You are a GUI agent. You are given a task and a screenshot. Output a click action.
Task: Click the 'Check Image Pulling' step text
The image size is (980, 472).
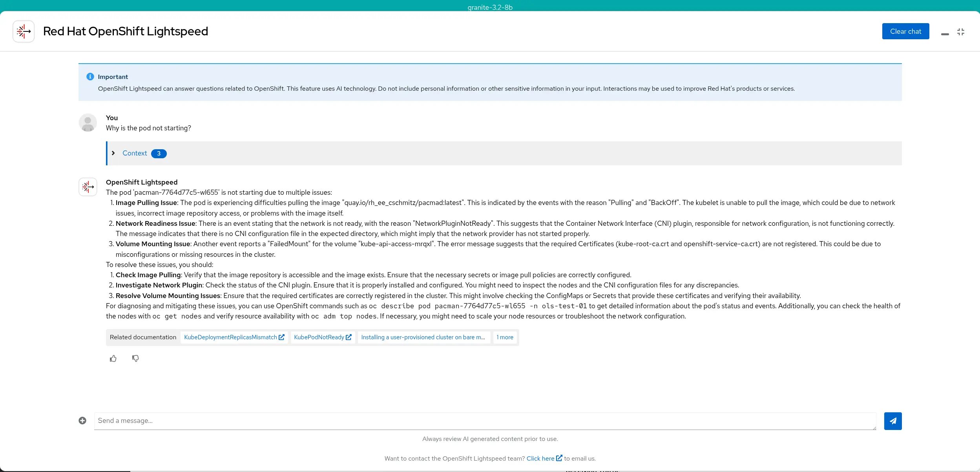pos(148,275)
